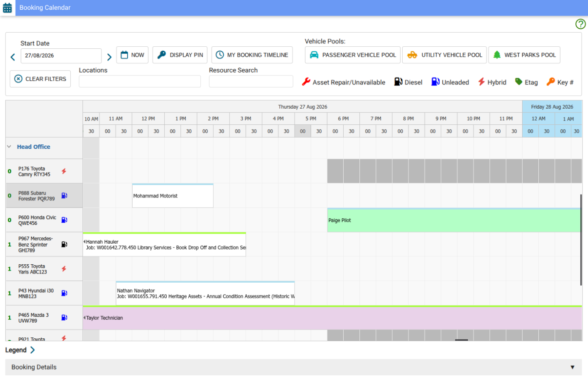Image resolution: width=588 pixels, height=390 pixels.
Task: Select the WEST PARKS POOL filter
Action: click(524, 55)
